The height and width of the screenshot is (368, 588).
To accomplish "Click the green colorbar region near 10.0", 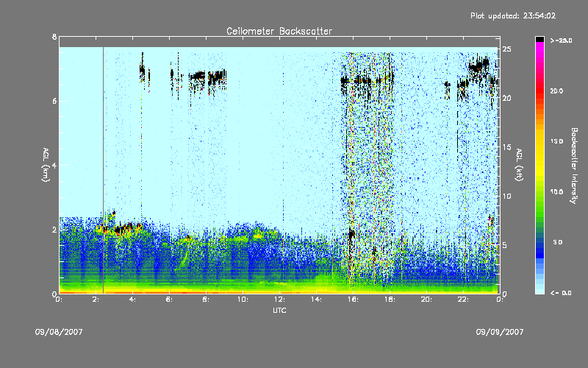I will 539,192.
